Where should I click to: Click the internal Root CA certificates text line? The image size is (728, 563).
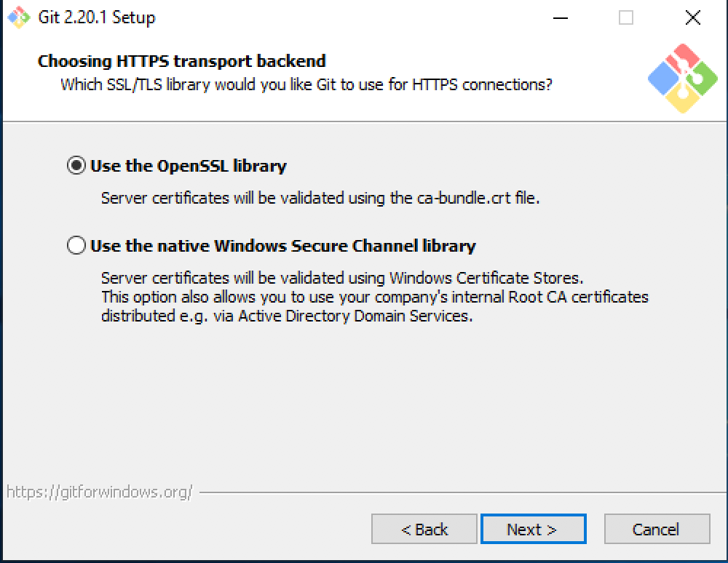(374, 297)
